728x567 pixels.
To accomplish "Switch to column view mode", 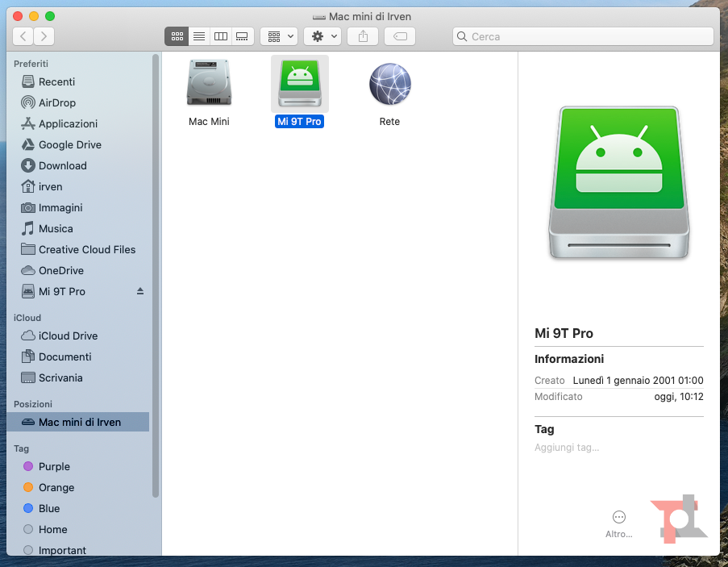I will [220, 36].
